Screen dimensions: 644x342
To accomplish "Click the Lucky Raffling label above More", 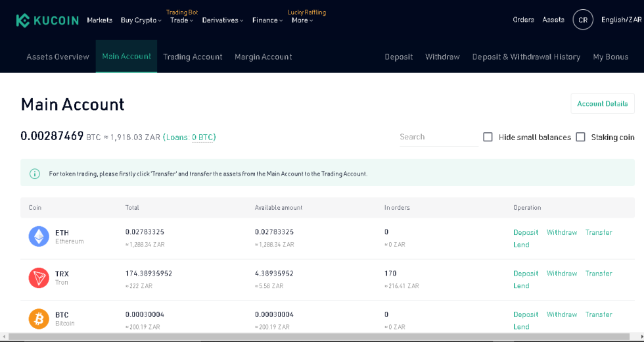I will tap(307, 12).
